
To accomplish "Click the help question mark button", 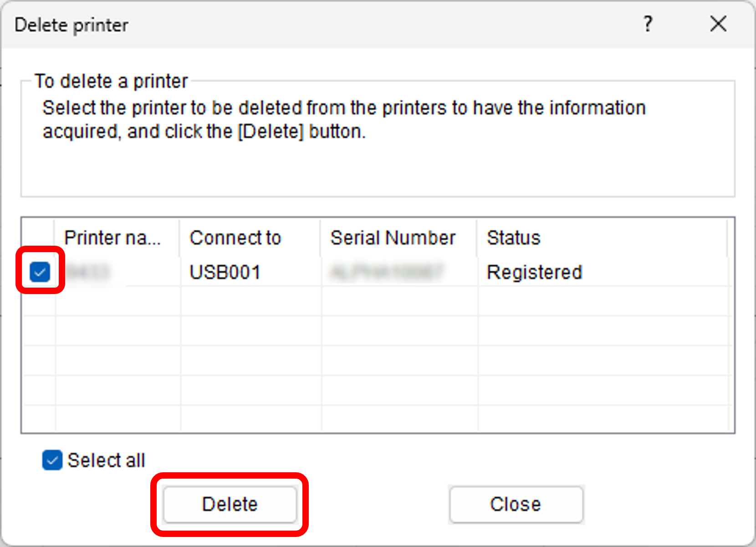I will click(648, 24).
